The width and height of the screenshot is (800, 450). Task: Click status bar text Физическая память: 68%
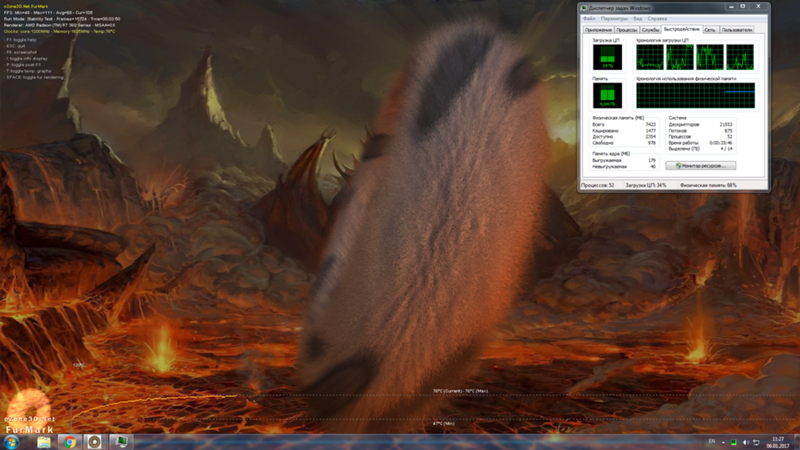[708, 185]
